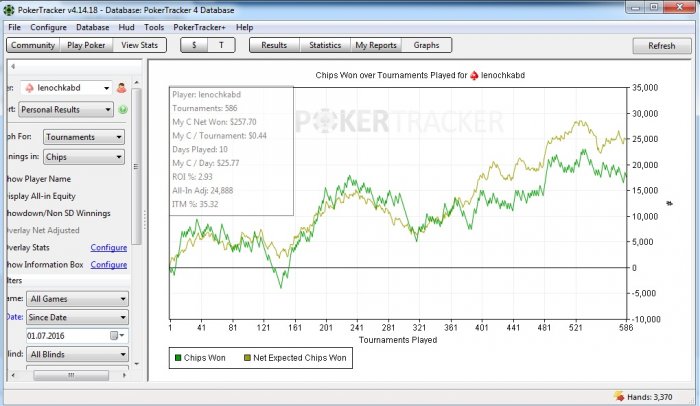
Task: Click the 'ROI %: 2.93' info line
Action: coord(192,176)
